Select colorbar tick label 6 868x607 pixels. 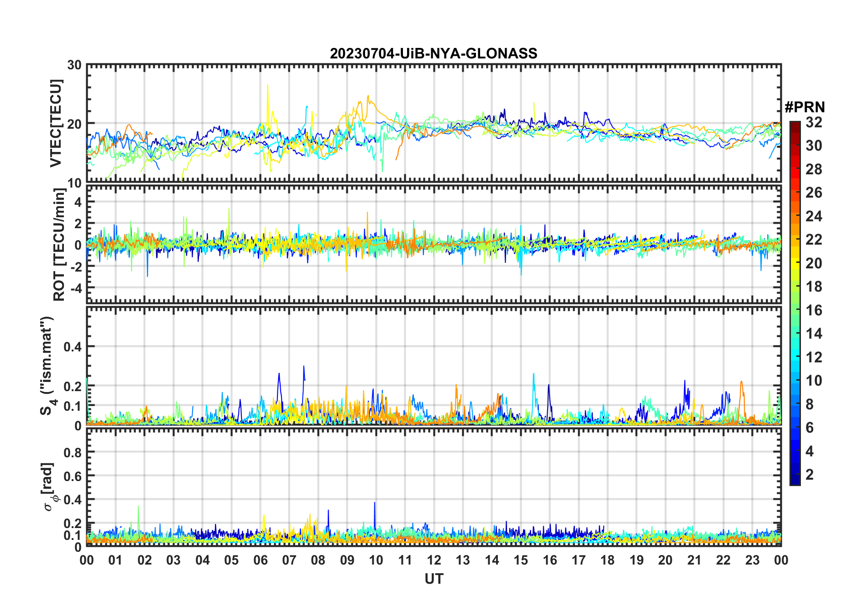click(x=810, y=428)
